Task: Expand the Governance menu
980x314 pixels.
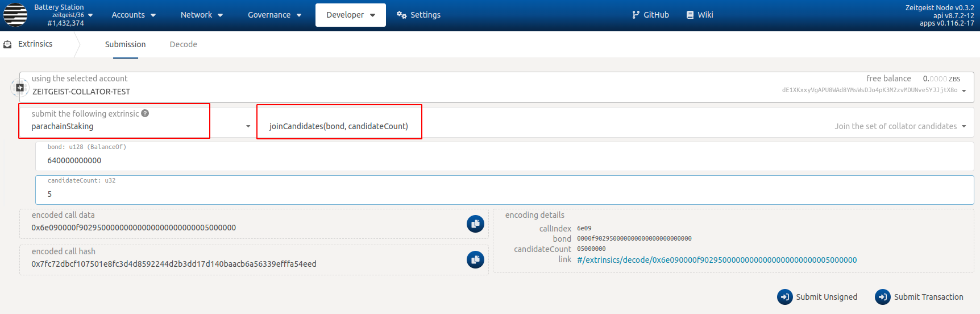Action: [274, 15]
